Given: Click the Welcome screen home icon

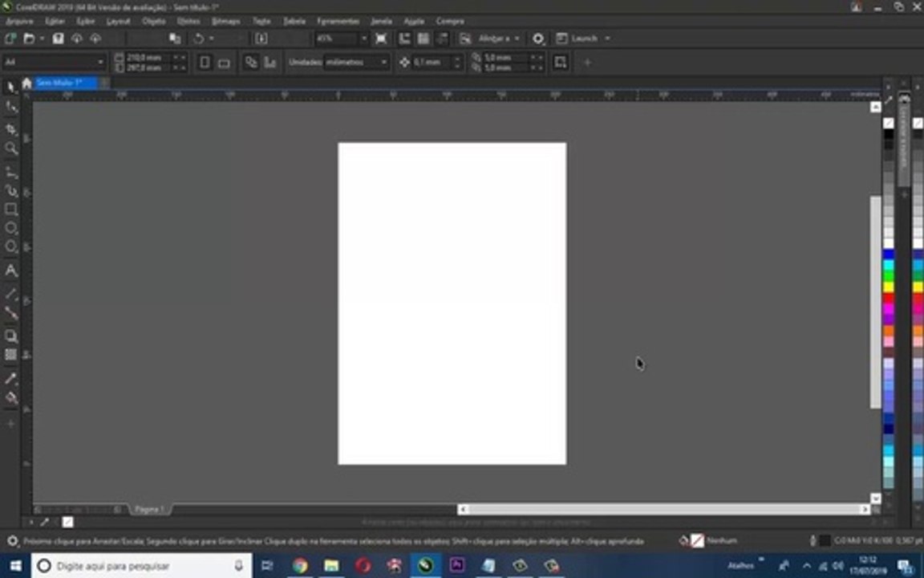Looking at the screenshot, I should point(26,83).
